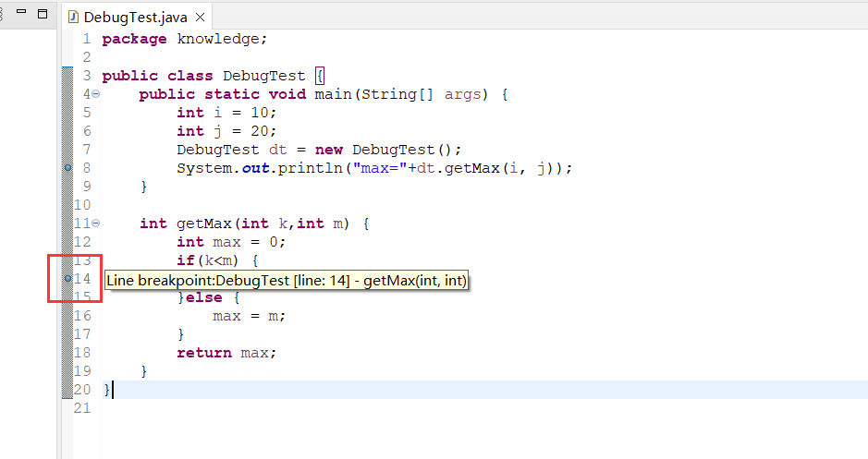The image size is (868, 459).
Task: Click the 'DebugTest dt = new DebugTest();' line
Action: click(319, 150)
